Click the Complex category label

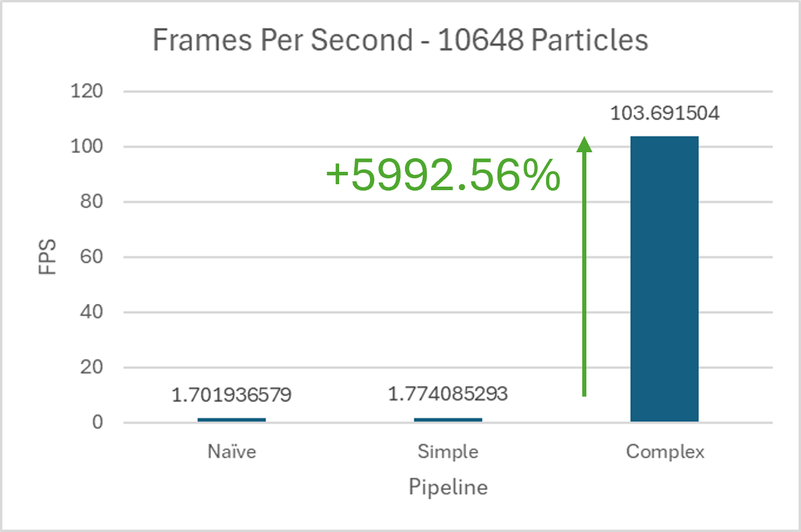665,451
